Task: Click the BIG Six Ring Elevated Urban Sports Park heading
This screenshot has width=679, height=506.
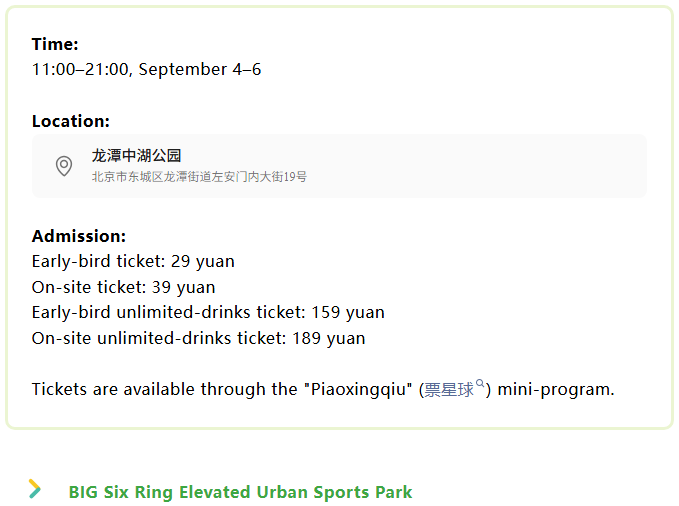Action: click(x=240, y=492)
